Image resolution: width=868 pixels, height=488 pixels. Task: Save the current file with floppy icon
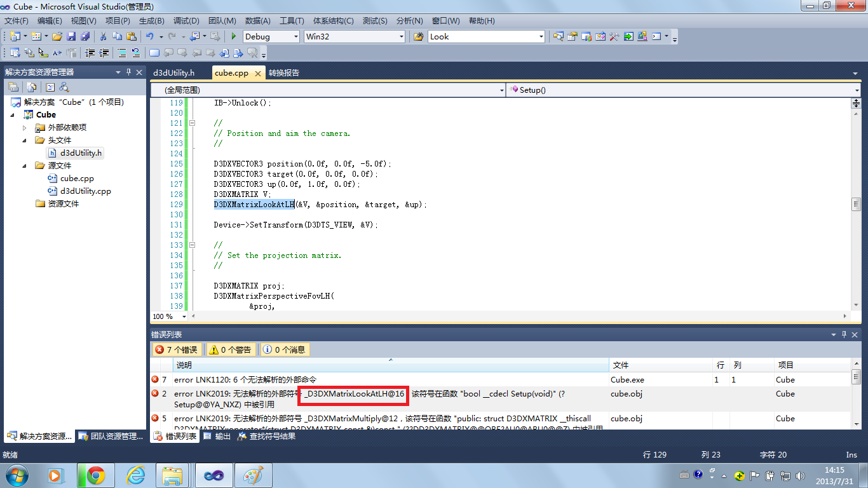(x=71, y=37)
